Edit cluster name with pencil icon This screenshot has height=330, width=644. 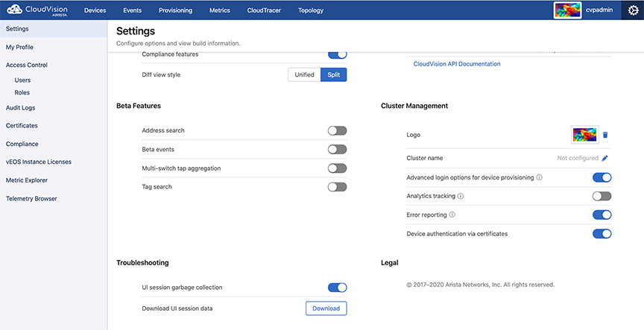tap(604, 158)
